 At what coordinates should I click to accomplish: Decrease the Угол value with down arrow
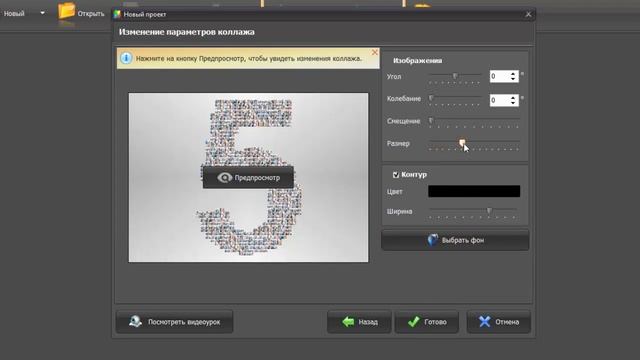tap(513, 79)
